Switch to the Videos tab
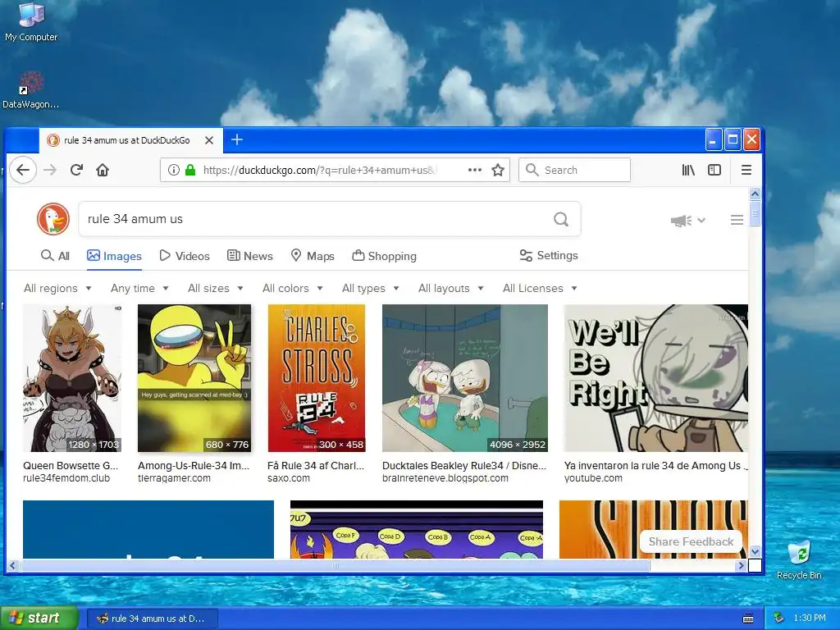This screenshot has height=630, width=840. [x=185, y=256]
